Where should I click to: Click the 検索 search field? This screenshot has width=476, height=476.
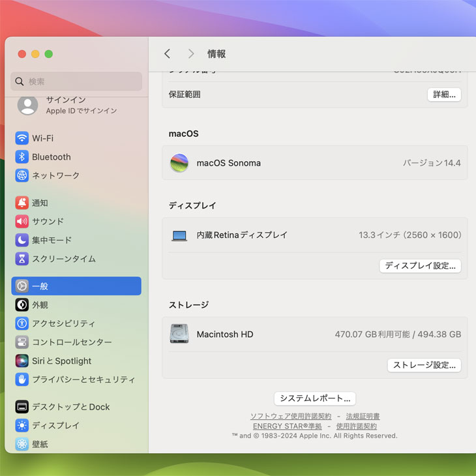(x=76, y=82)
